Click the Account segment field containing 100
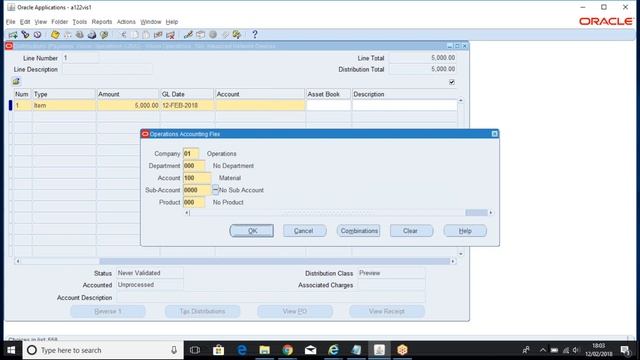 click(x=197, y=178)
